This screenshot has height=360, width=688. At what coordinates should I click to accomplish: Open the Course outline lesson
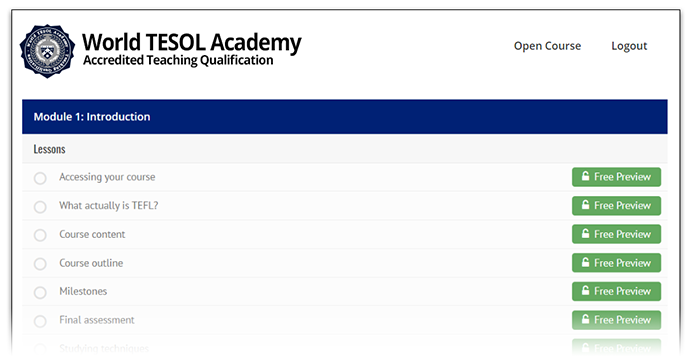91,263
